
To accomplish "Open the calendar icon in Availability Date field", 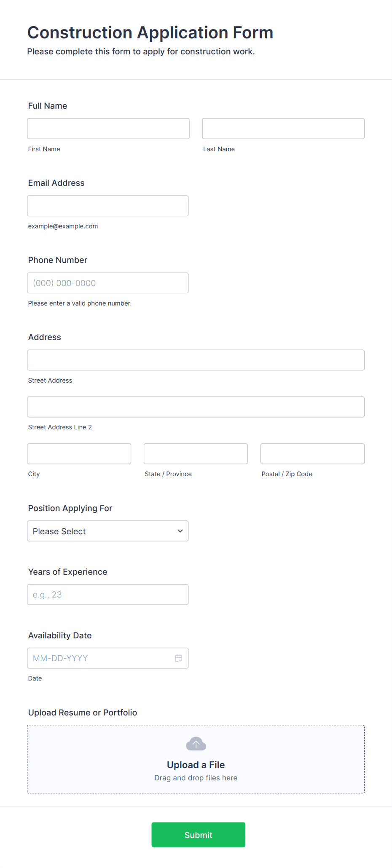I will pos(178,658).
